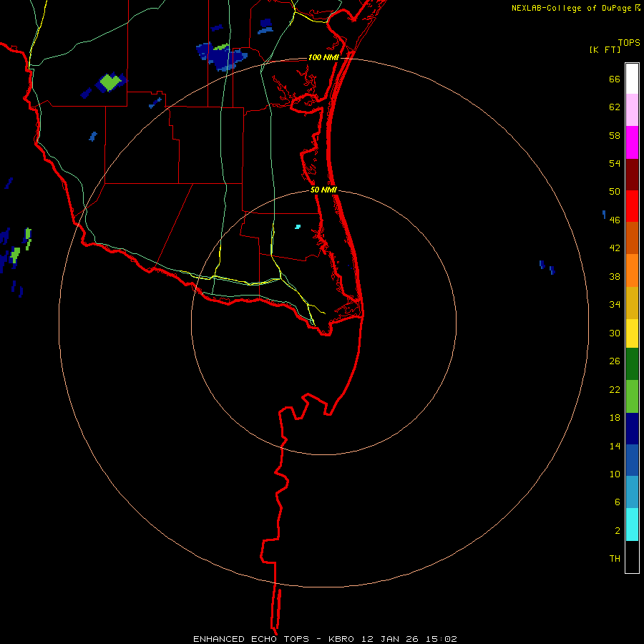
Task: Click the 50 NMI range ring label
Action: (323, 190)
